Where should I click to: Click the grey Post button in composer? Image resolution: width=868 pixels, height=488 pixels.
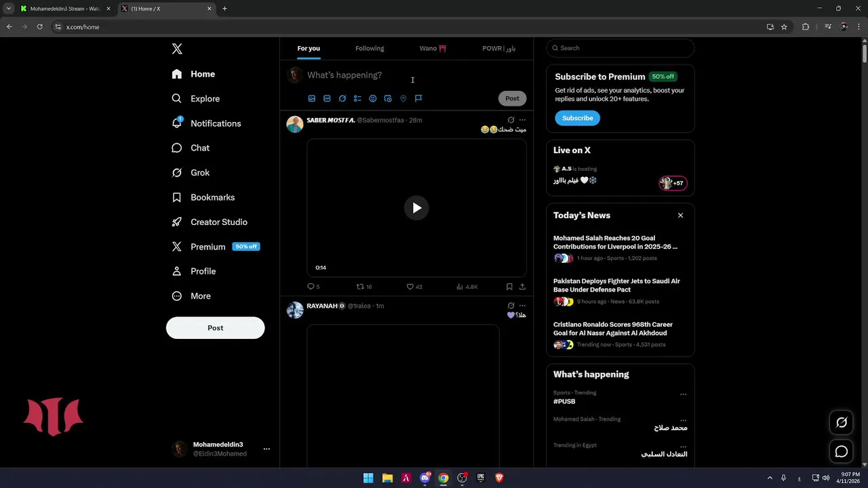[512, 98]
